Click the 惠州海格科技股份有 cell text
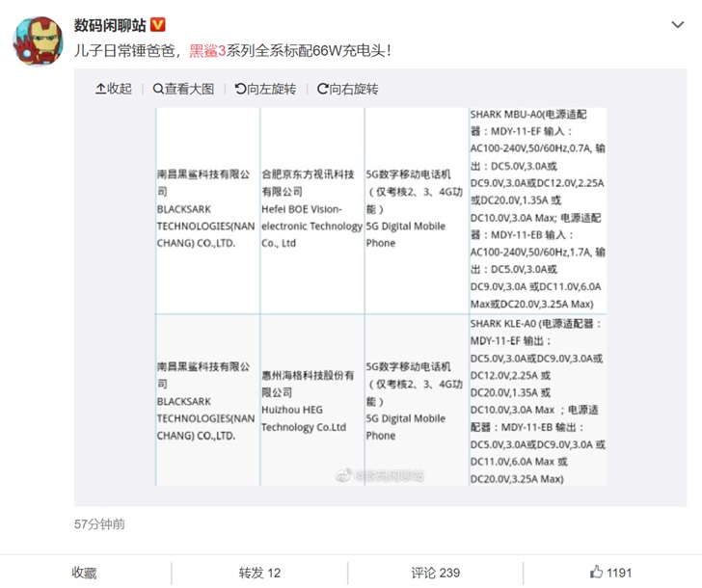 click(308, 375)
